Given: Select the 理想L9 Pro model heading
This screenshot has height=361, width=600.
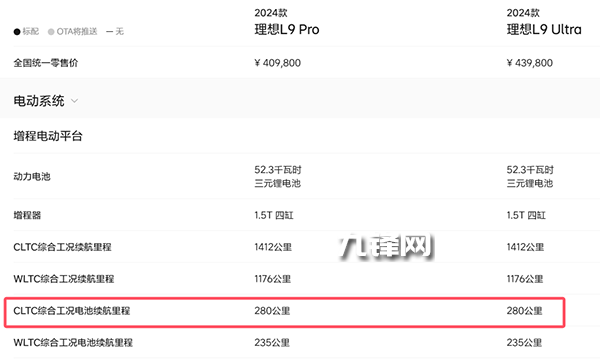Looking at the screenshot, I should pos(287,29).
